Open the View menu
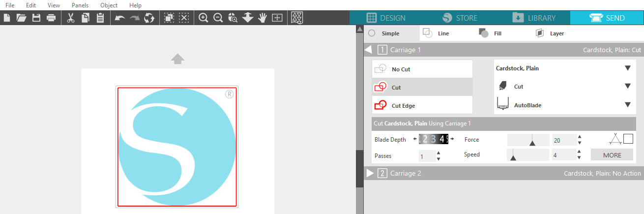Screen dimensions: 644x214 point(54,5)
